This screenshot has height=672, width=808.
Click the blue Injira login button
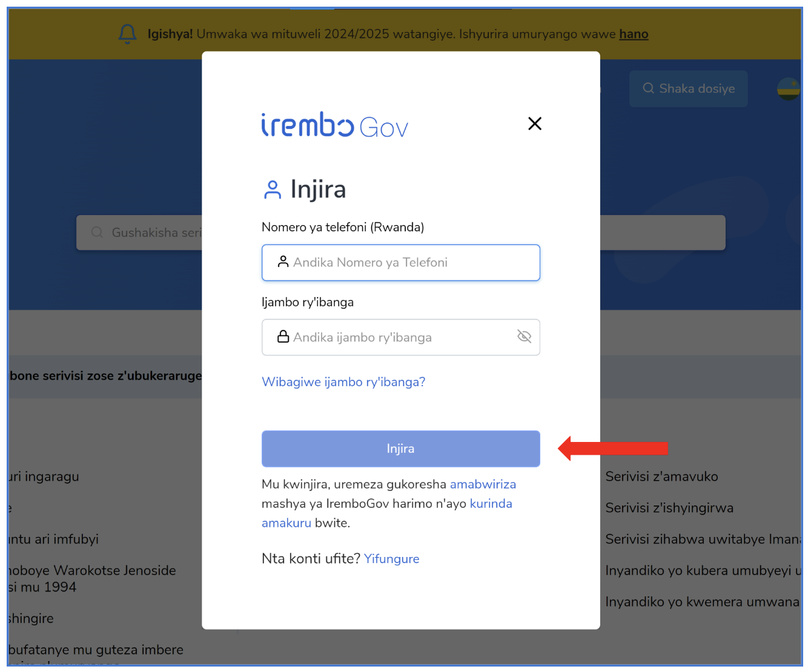click(400, 449)
